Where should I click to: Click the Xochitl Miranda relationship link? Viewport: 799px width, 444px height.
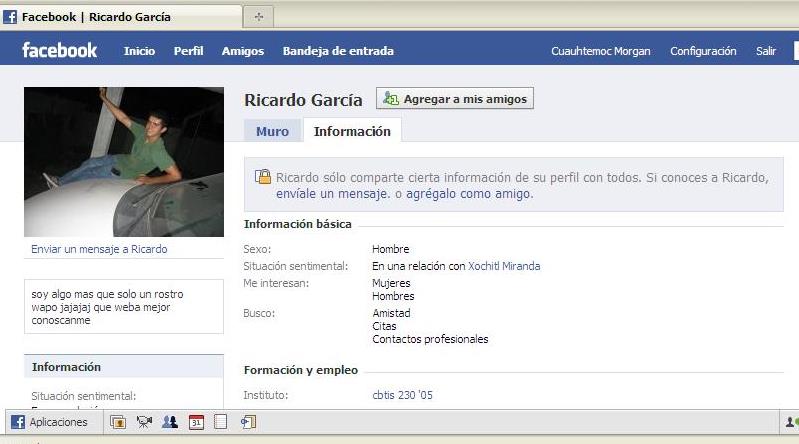click(504, 266)
